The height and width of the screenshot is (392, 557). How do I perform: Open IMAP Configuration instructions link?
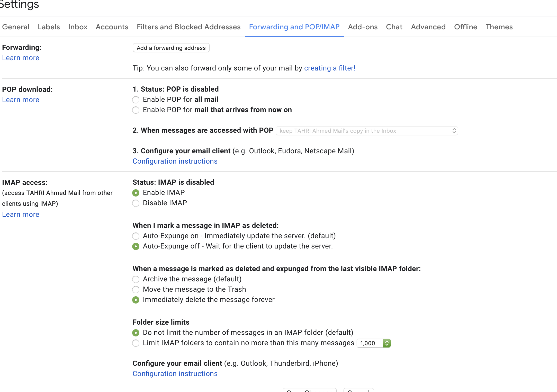point(175,374)
